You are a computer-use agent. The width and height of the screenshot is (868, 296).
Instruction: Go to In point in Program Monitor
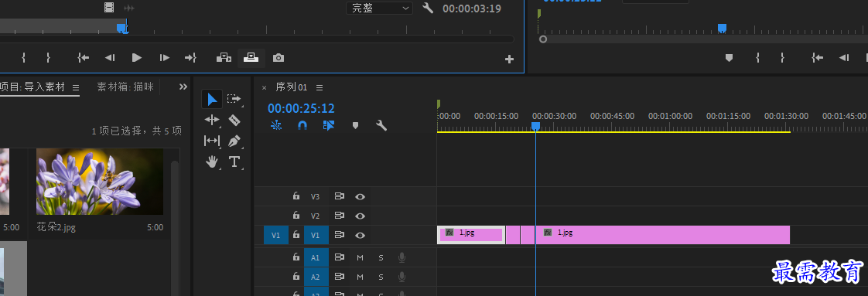point(818,57)
